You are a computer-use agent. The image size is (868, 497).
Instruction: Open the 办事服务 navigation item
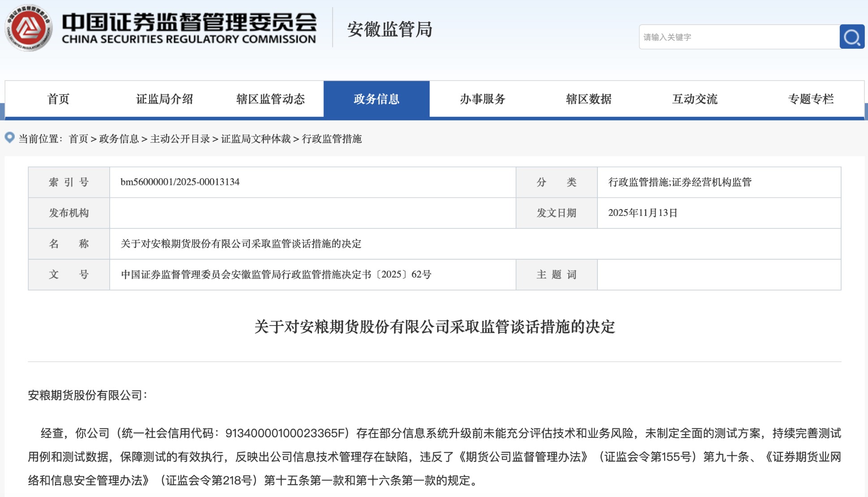(482, 99)
